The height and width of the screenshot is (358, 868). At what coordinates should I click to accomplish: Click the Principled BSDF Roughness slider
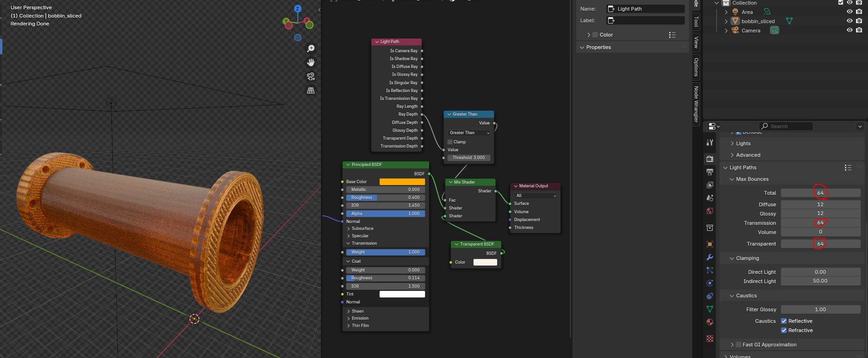click(x=385, y=198)
